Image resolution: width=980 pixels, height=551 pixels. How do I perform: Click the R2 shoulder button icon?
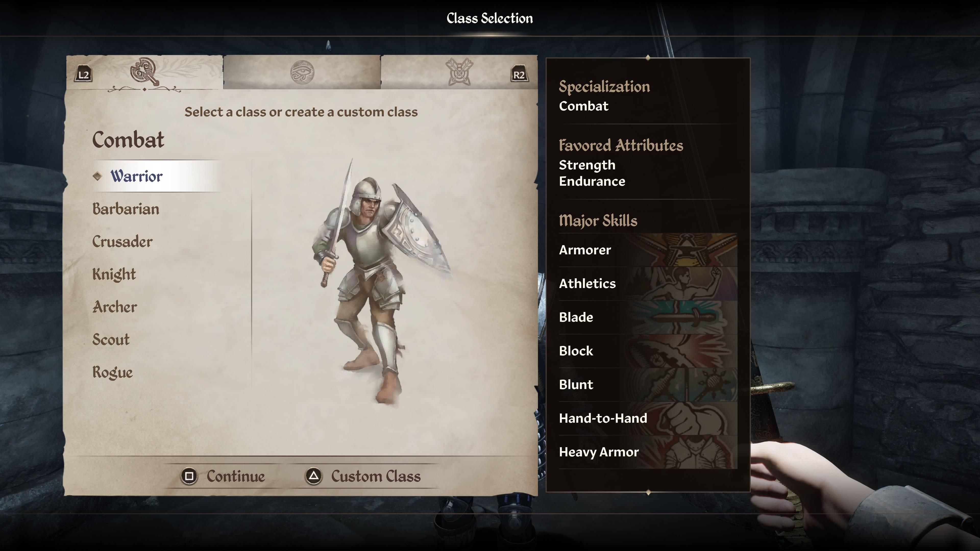pyautogui.click(x=519, y=74)
